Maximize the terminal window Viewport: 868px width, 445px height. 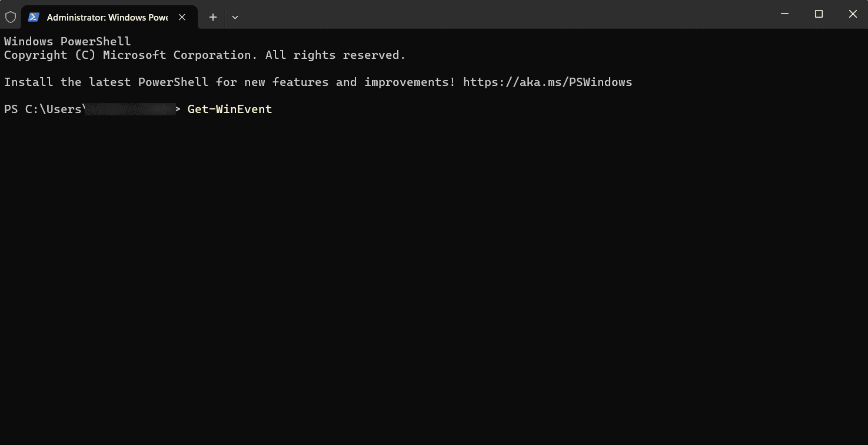pos(819,14)
